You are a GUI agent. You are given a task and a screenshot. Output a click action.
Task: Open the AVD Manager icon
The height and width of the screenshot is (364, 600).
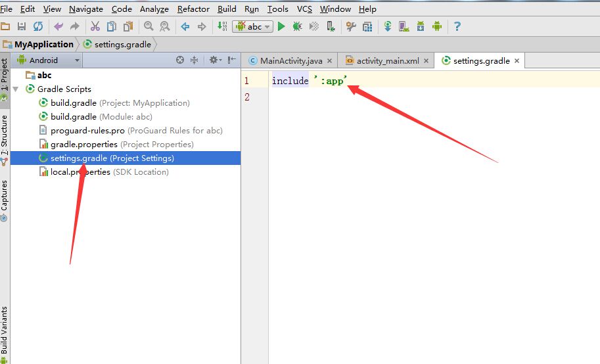point(404,26)
